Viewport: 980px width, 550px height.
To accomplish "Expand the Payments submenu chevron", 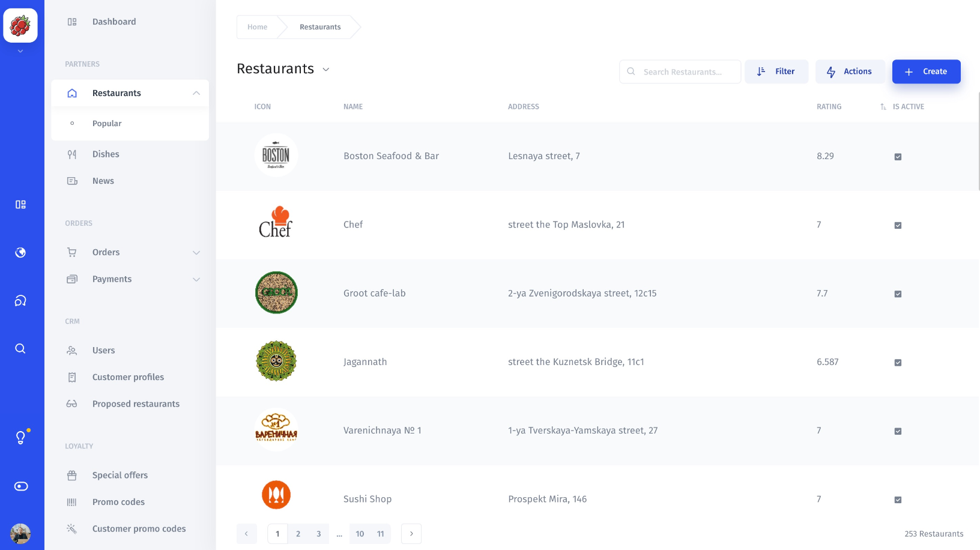I will click(196, 279).
